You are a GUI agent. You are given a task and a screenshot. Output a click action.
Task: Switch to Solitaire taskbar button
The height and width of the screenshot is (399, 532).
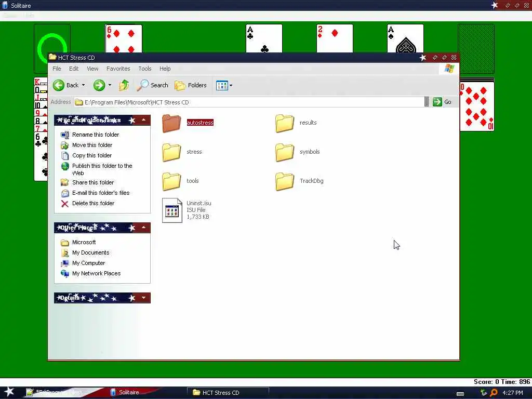(x=146, y=392)
